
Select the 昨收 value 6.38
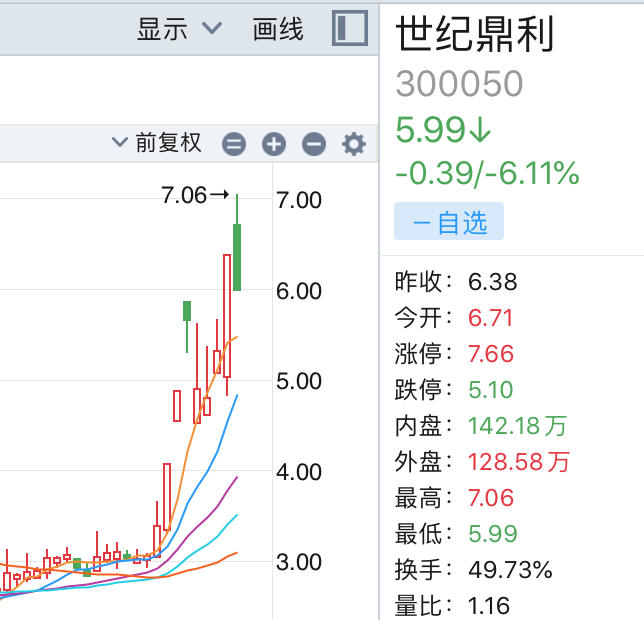click(492, 282)
